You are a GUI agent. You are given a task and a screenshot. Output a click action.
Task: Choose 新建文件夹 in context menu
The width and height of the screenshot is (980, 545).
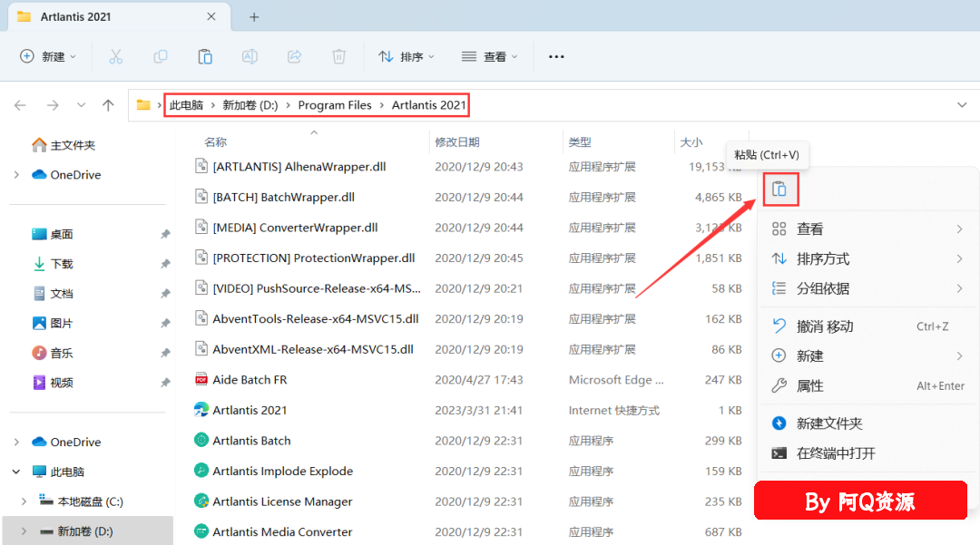click(868, 423)
